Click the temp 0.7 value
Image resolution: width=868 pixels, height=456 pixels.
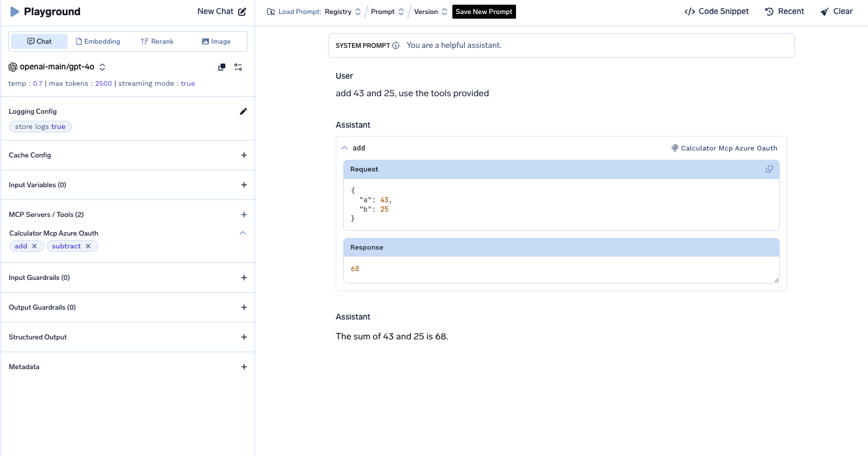(x=37, y=83)
